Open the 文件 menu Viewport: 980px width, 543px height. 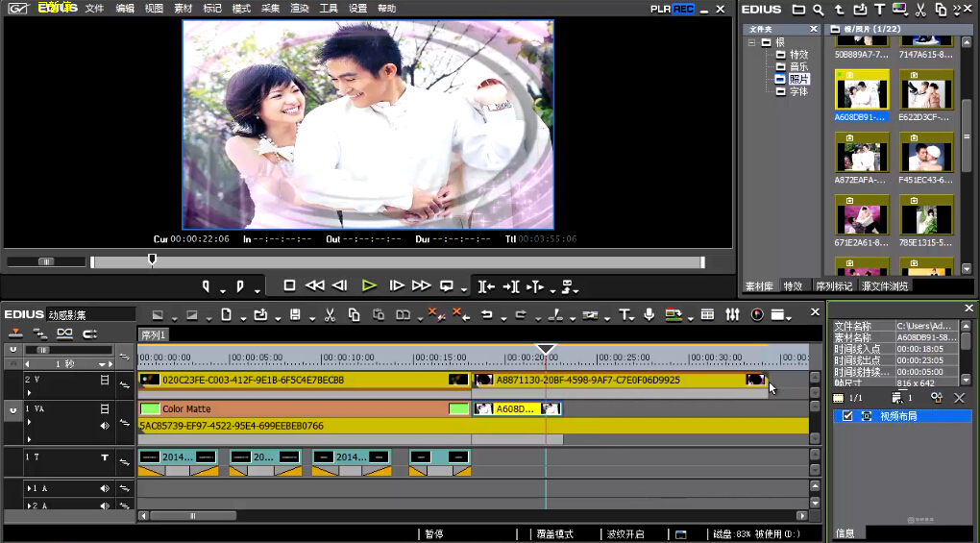tap(94, 9)
